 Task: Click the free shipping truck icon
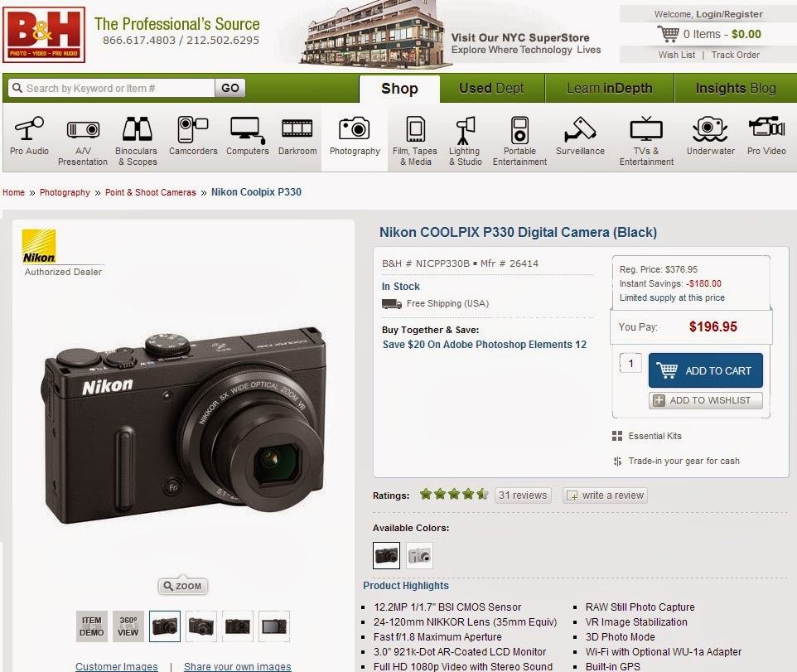(391, 304)
